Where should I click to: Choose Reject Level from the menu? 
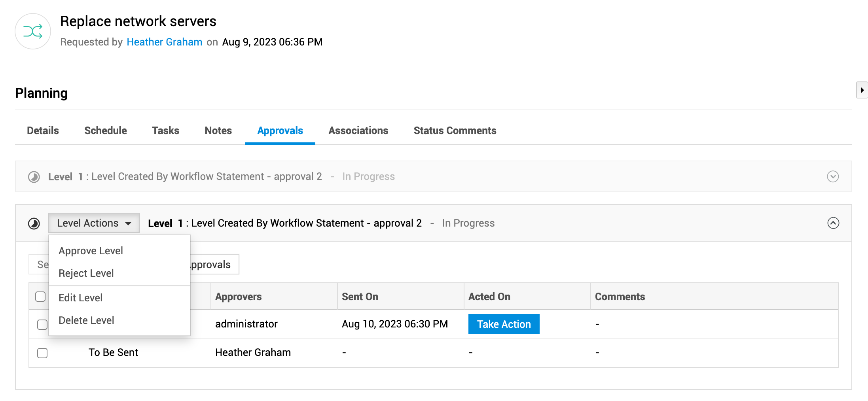tap(86, 273)
